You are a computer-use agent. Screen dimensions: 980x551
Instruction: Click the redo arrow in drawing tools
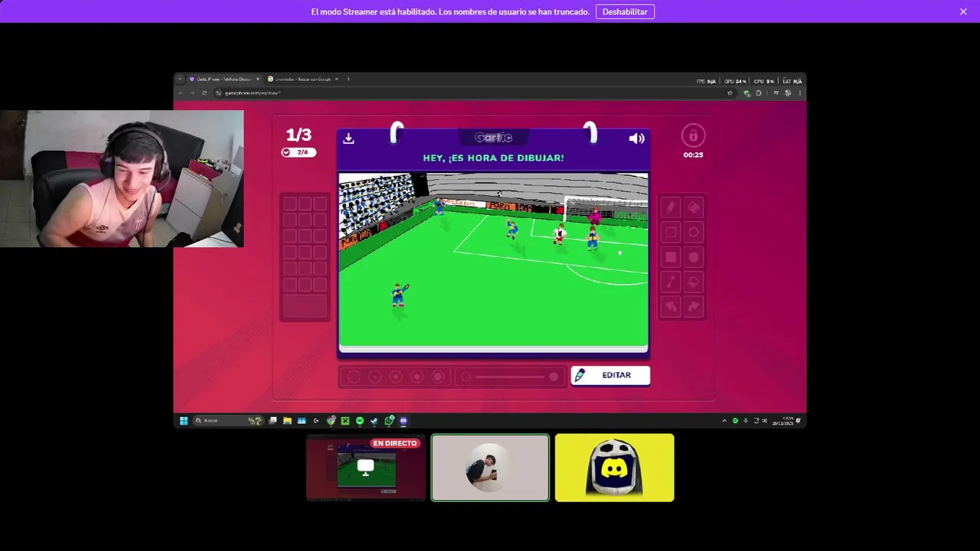click(x=694, y=306)
